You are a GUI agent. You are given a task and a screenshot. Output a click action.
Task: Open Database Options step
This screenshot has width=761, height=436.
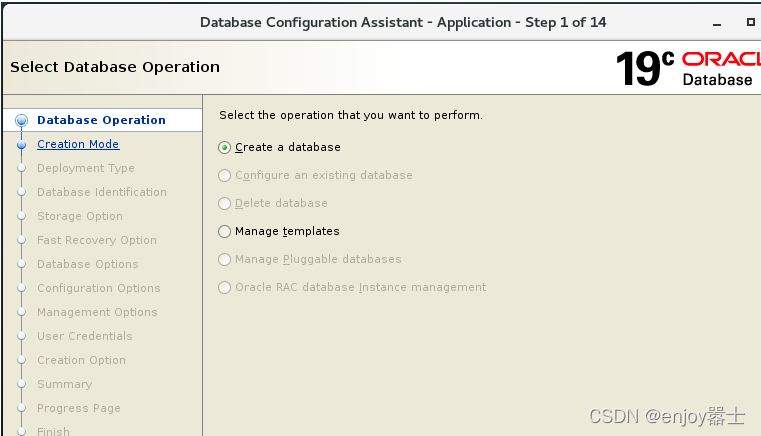pos(88,264)
